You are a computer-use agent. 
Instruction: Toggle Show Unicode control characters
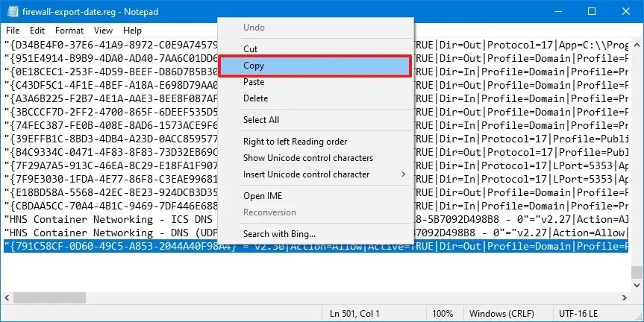pyautogui.click(x=316, y=158)
